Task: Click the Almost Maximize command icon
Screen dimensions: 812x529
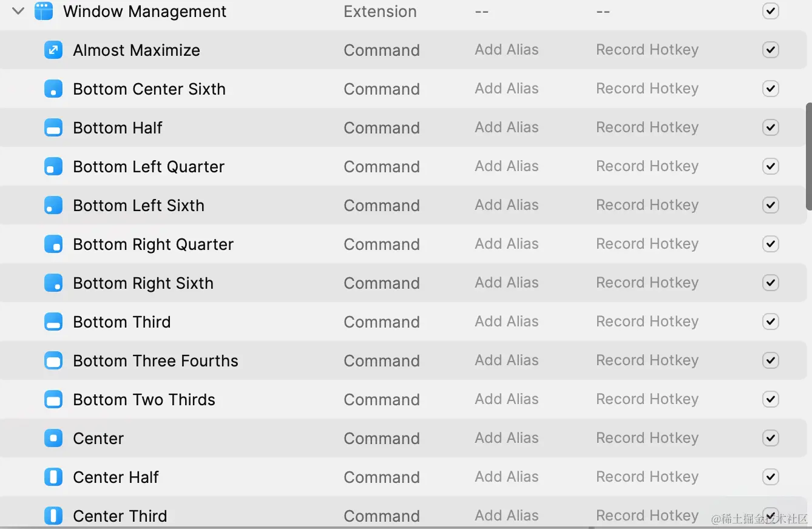Action: [53, 50]
